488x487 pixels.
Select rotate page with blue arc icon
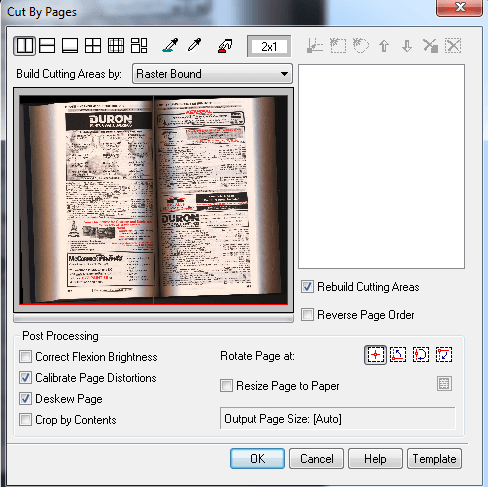421,355
